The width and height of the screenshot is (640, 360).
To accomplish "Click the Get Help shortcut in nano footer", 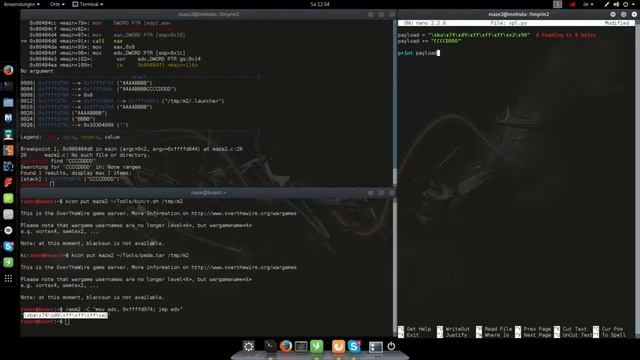I will click(415, 329).
